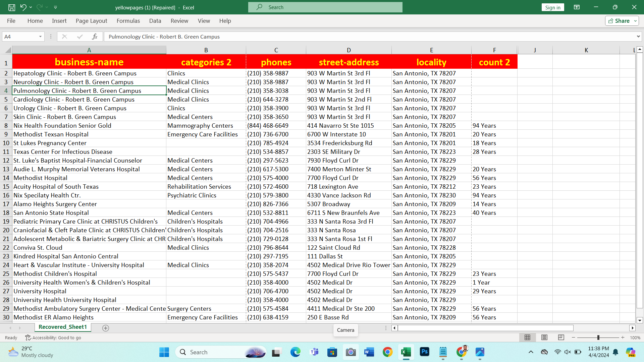Switch to Page Layout view icon

544,338
